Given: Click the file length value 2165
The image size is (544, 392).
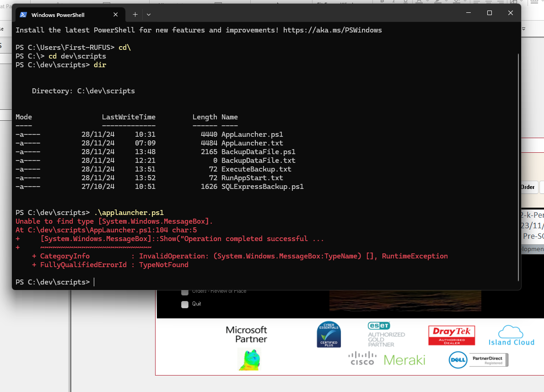Looking at the screenshot, I should point(209,152).
